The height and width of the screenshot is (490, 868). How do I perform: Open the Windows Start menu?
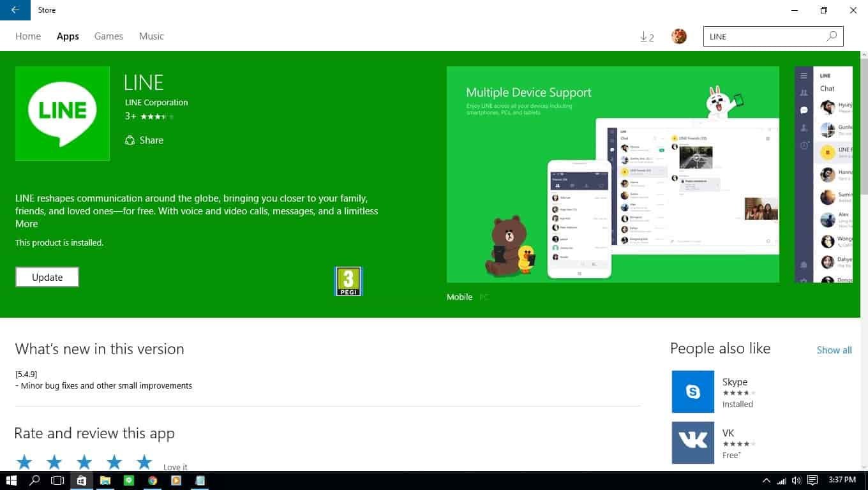(x=11, y=480)
